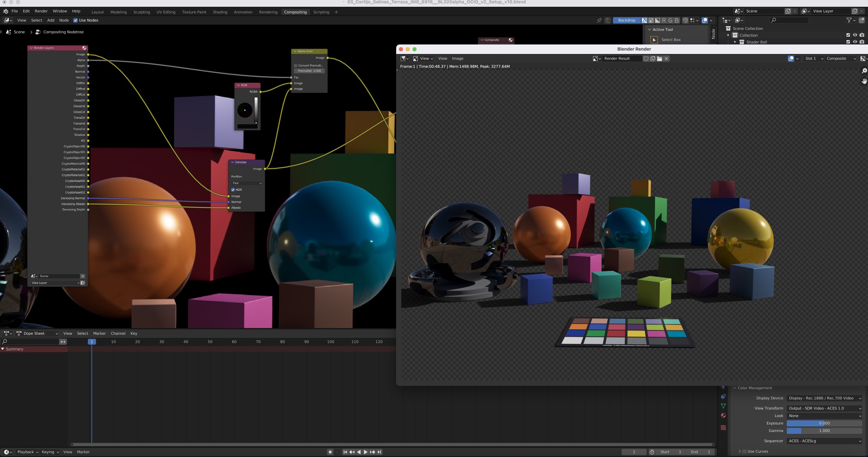Open the Playback popover

pos(27,452)
